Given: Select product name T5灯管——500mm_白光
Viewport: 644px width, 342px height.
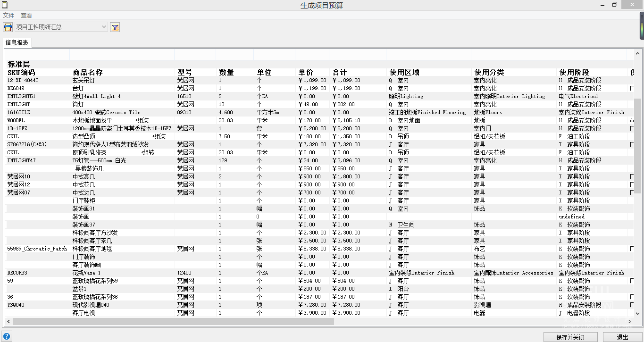Looking at the screenshot, I should (x=99, y=160).
